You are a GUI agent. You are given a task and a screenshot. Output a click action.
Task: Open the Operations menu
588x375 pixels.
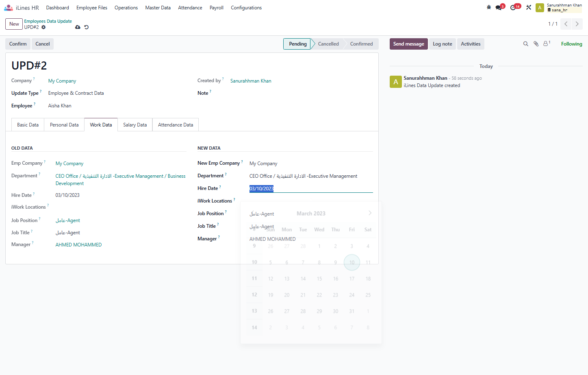pyautogui.click(x=126, y=8)
